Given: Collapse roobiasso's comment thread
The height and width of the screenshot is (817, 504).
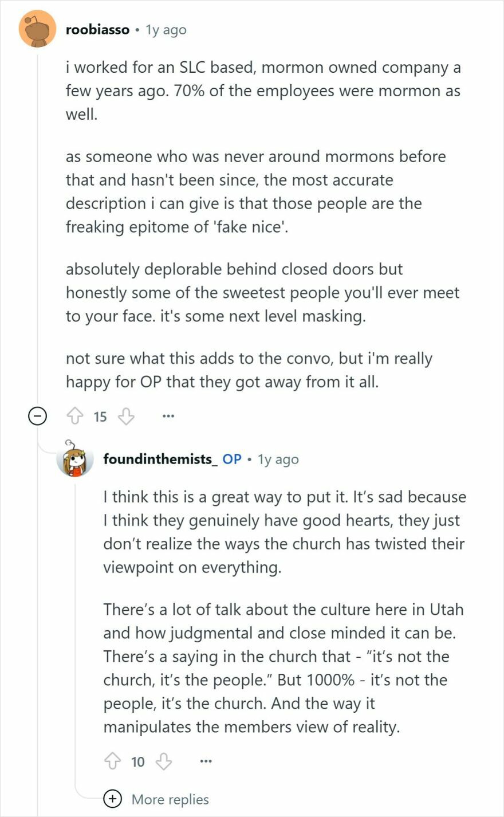Looking at the screenshot, I should (x=37, y=417).
